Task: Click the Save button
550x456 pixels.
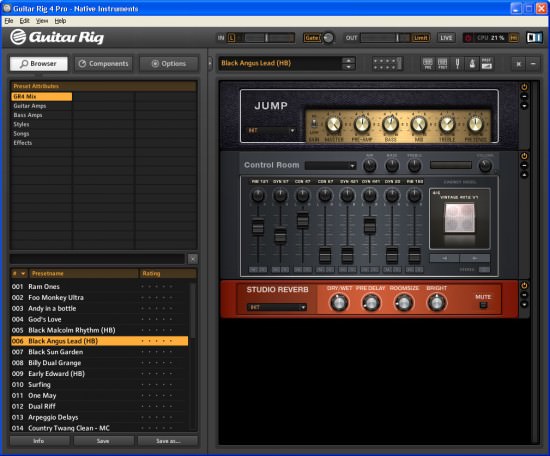Action: (x=103, y=441)
